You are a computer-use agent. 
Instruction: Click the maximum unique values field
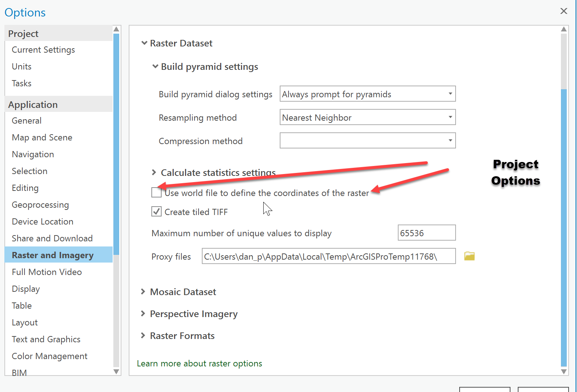[426, 233]
